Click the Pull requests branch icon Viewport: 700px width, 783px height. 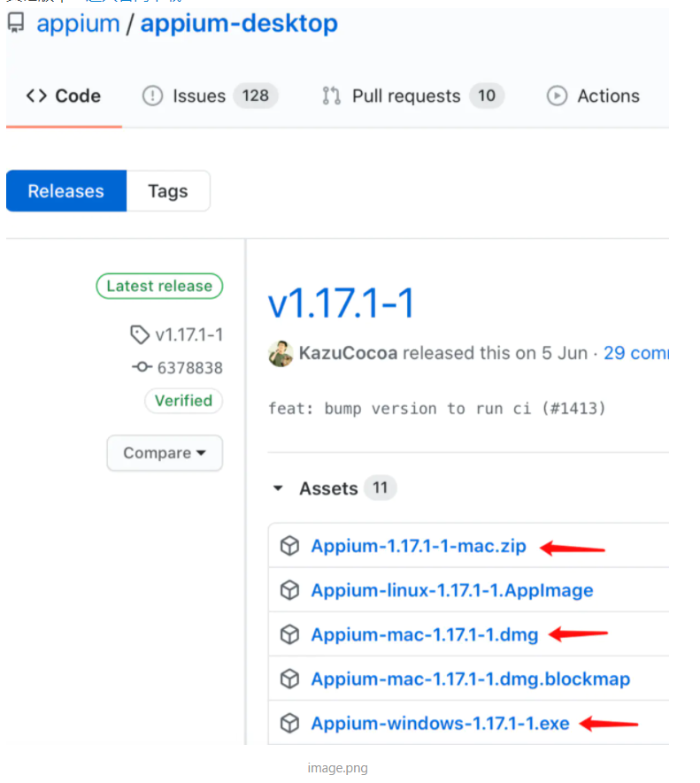click(x=331, y=96)
